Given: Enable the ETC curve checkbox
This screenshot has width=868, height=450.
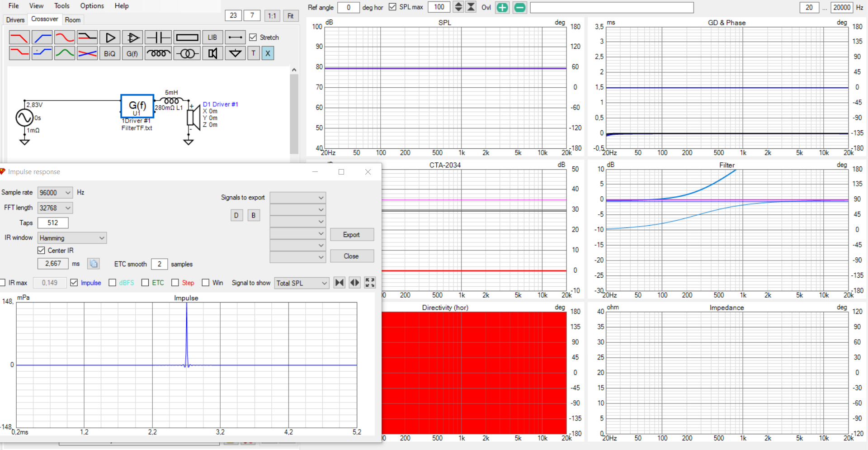Looking at the screenshot, I should 145,283.
